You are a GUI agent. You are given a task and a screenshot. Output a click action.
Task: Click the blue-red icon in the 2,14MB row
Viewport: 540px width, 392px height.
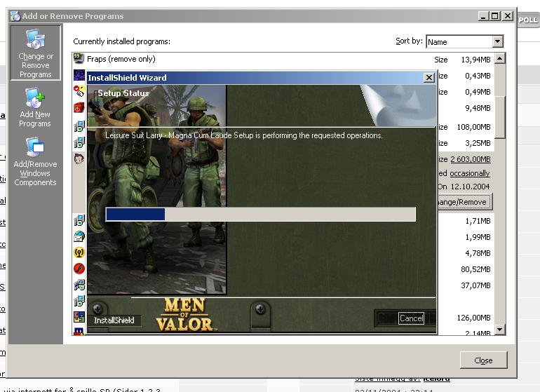tap(79, 332)
